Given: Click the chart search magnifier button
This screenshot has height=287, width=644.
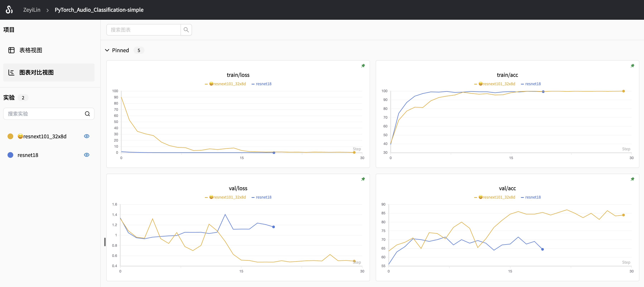Looking at the screenshot, I should (186, 30).
